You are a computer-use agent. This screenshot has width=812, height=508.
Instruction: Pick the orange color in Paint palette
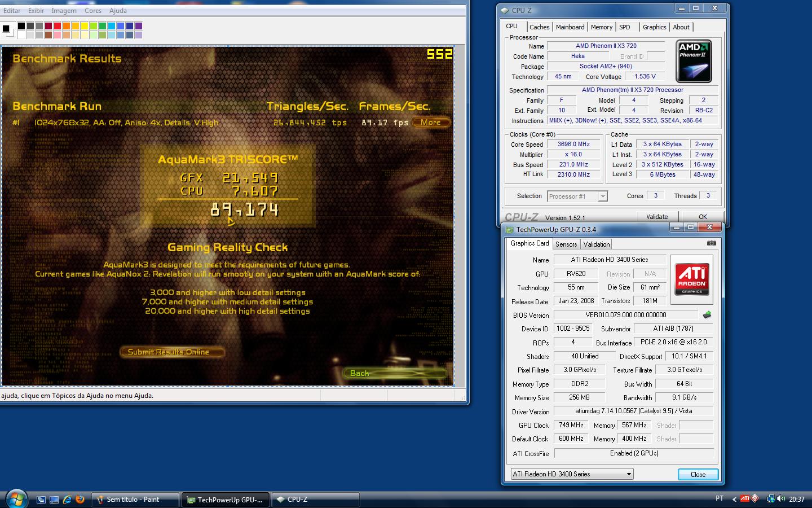click(67, 26)
